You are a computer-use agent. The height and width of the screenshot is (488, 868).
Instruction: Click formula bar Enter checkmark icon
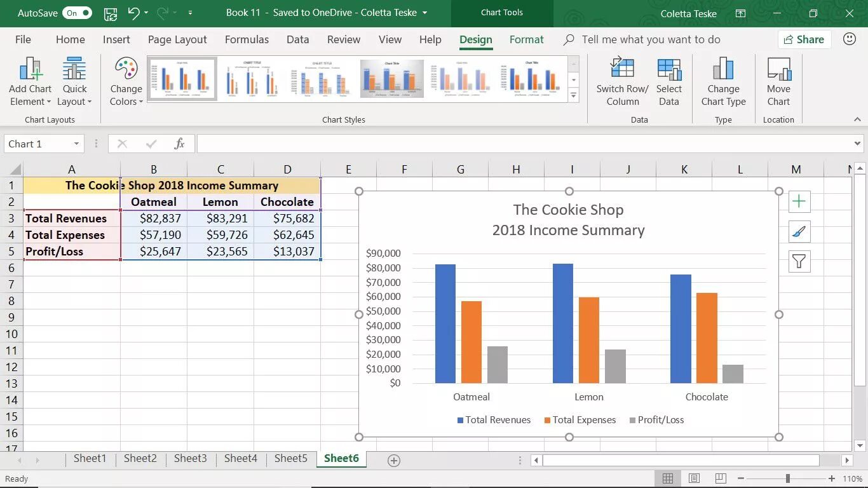151,144
